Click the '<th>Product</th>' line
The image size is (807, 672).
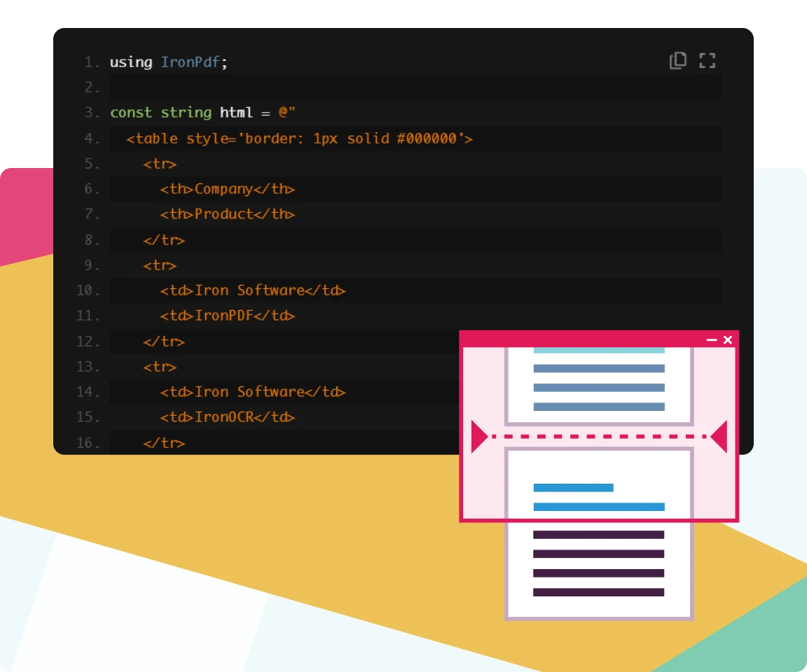[227, 214]
